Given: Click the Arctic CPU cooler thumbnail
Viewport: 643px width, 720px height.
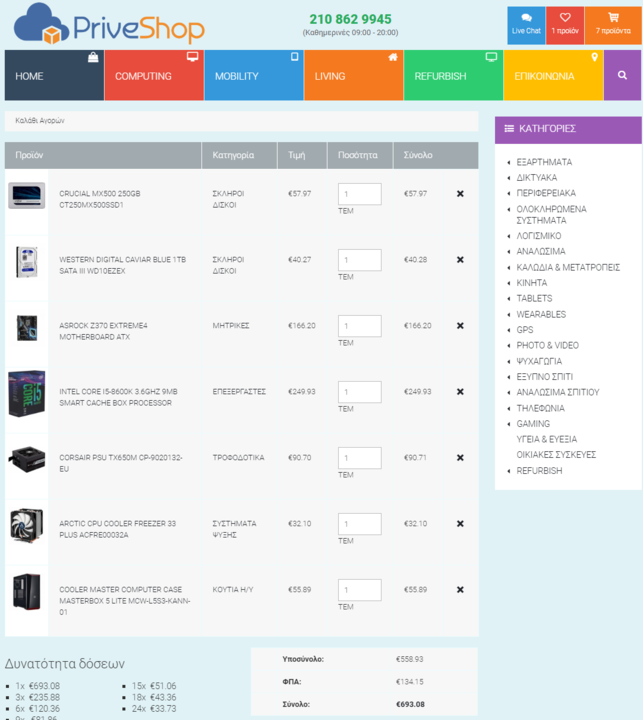Looking at the screenshot, I should coord(27,526).
